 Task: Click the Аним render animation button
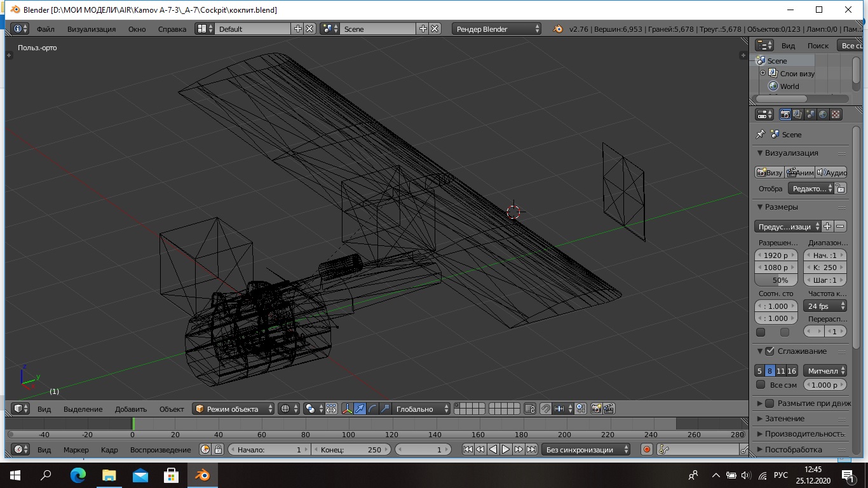(x=800, y=172)
